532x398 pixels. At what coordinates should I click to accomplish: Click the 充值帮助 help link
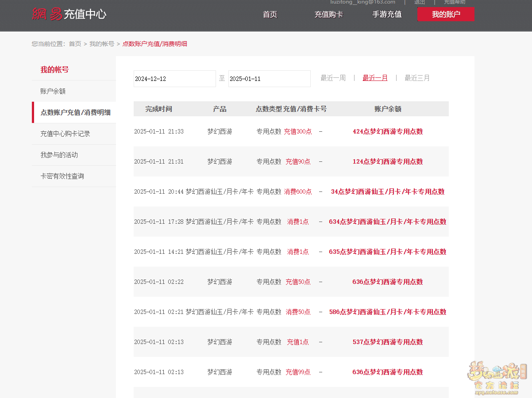[455, 2]
